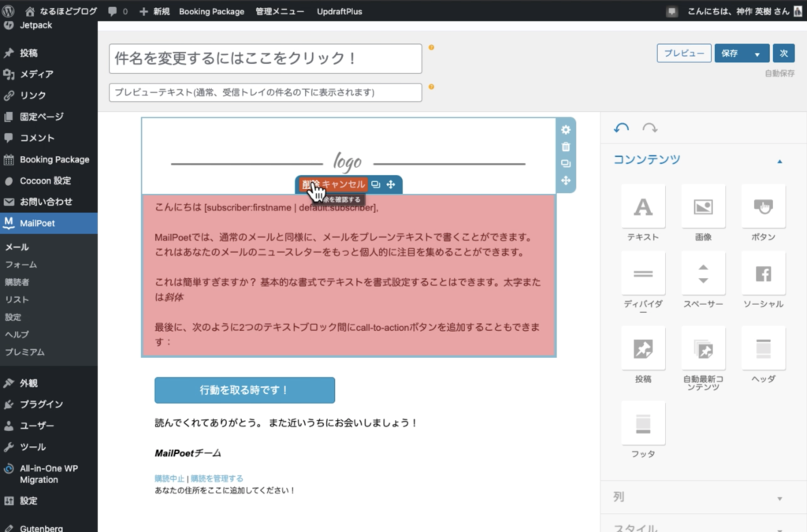This screenshot has height=532, width=807.
Task: Click the 行動を取る時です！ button
Action: pos(244,390)
